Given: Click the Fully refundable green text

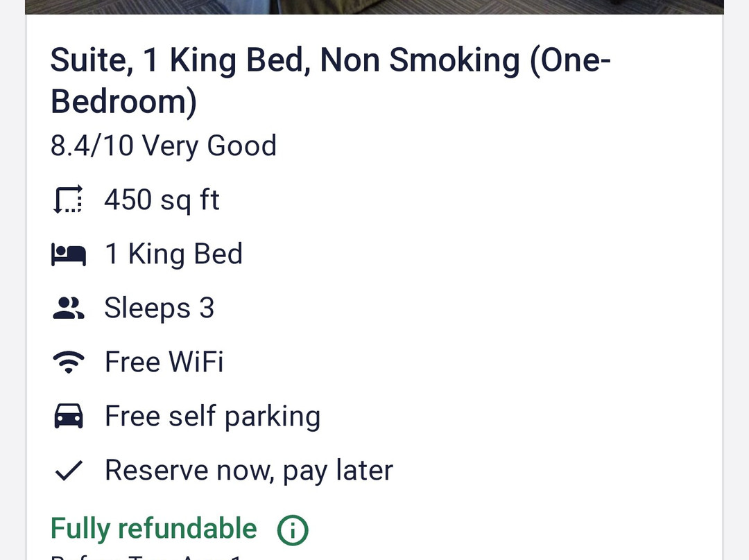Looking at the screenshot, I should (153, 527).
